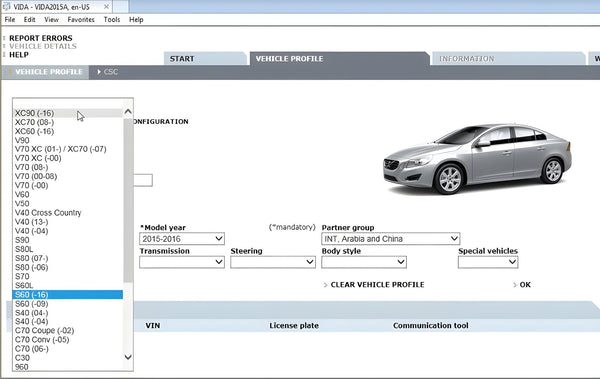Click the VIDA application icon in title bar
Image resolution: width=600 pixels, height=379 pixels.
point(7,6)
